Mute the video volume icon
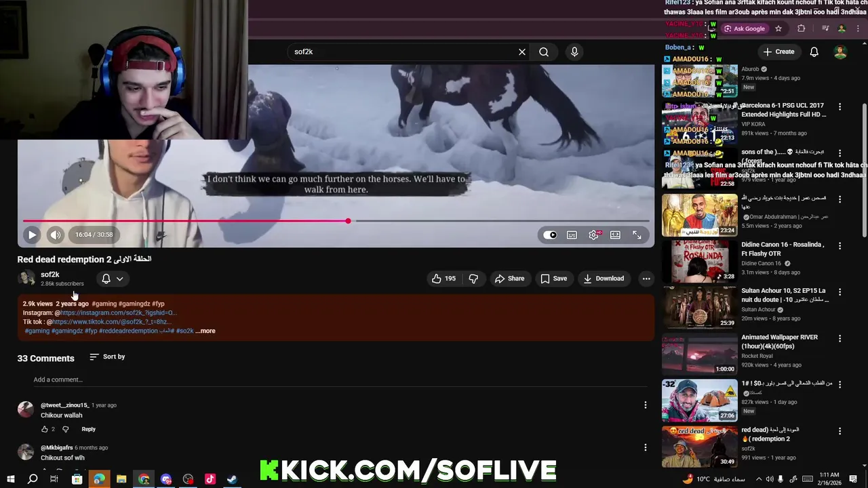The image size is (868, 488). 56,235
